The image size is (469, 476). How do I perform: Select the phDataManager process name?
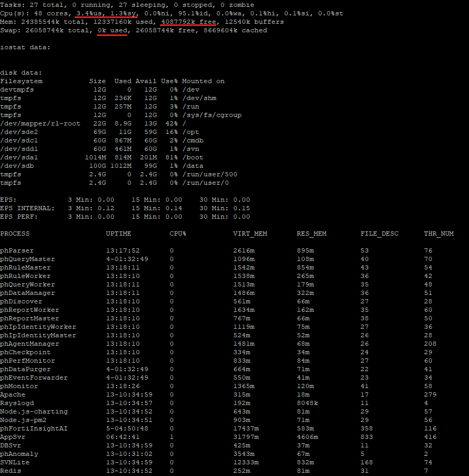[28, 293]
